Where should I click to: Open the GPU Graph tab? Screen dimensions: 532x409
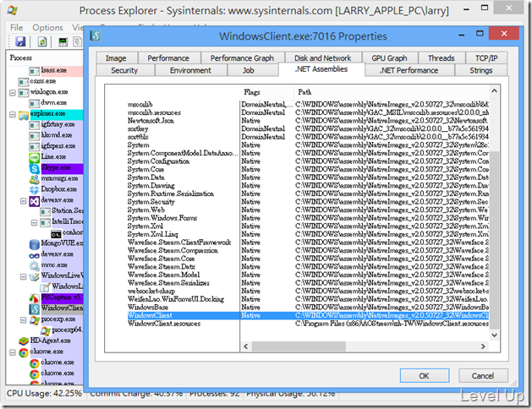click(x=390, y=58)
